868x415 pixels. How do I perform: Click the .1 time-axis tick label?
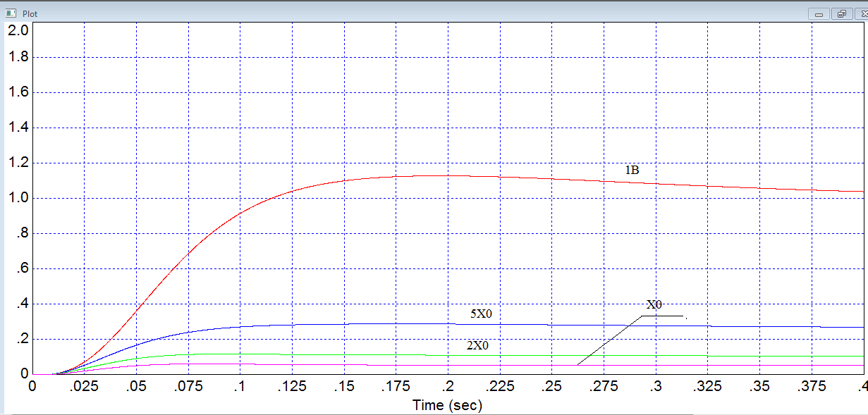[240, 386]
